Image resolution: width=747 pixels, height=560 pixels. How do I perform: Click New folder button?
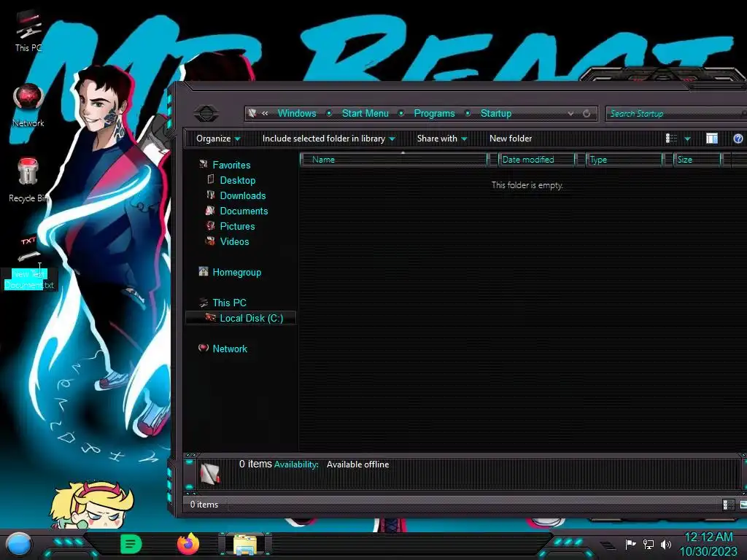(x=510, y=139)
